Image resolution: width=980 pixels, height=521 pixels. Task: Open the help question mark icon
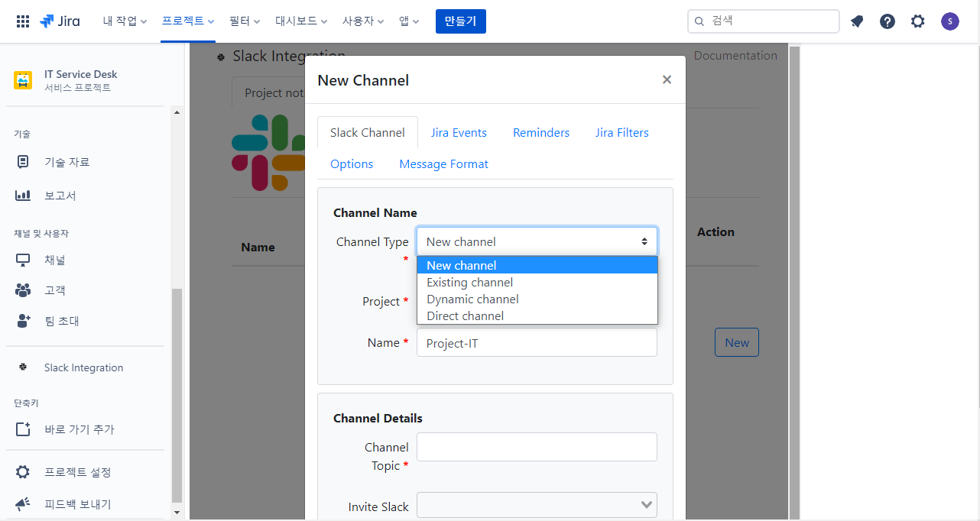tap(887, 21)
